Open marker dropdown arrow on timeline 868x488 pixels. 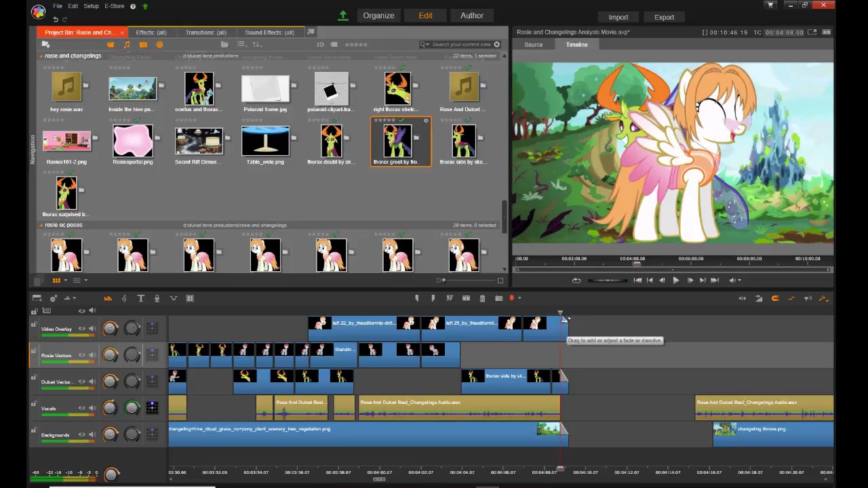click(x=519, y=298)
